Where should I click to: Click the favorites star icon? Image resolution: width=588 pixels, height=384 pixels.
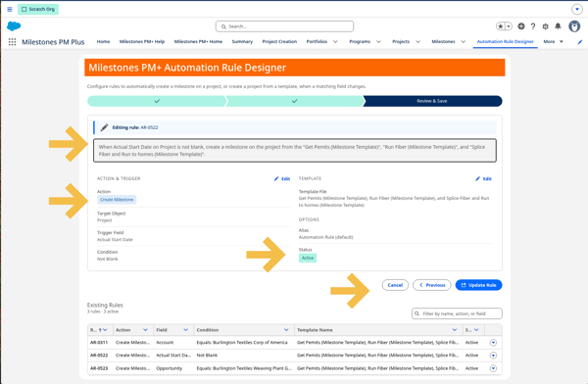(500, 26)
